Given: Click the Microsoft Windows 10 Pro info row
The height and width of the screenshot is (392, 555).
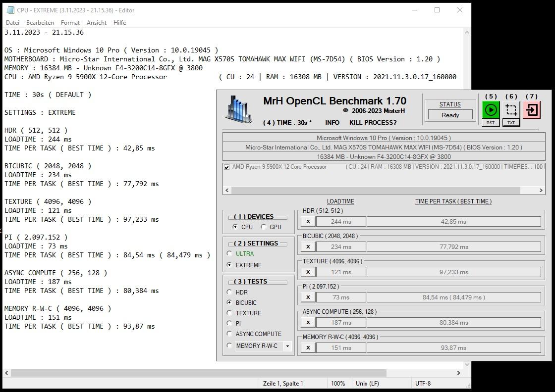Looking at the screenshot, I should (384, 138).
